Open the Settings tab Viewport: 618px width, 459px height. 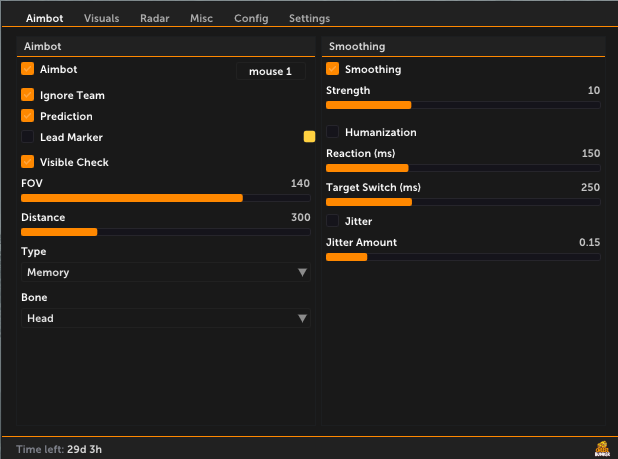309,18
